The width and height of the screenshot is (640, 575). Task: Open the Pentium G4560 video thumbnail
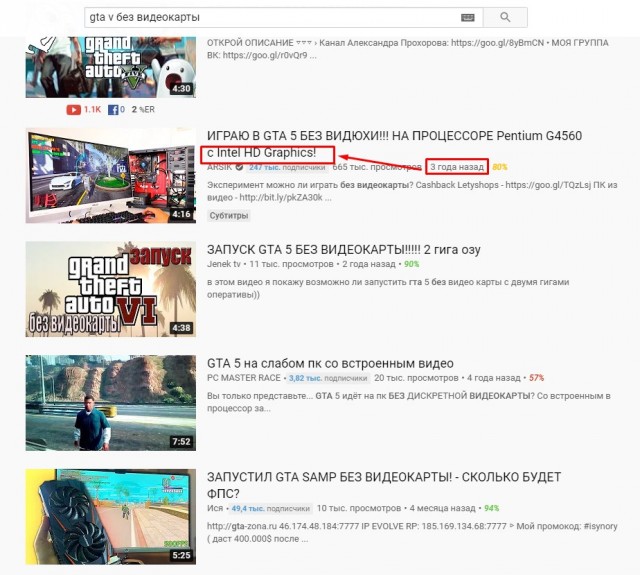click(x=111, y=175)
